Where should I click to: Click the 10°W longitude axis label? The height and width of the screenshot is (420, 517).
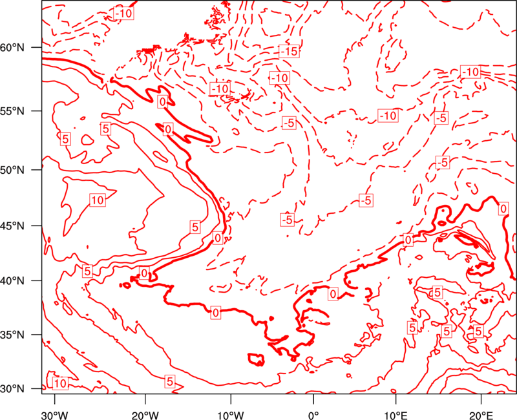(x=231, y=415)
